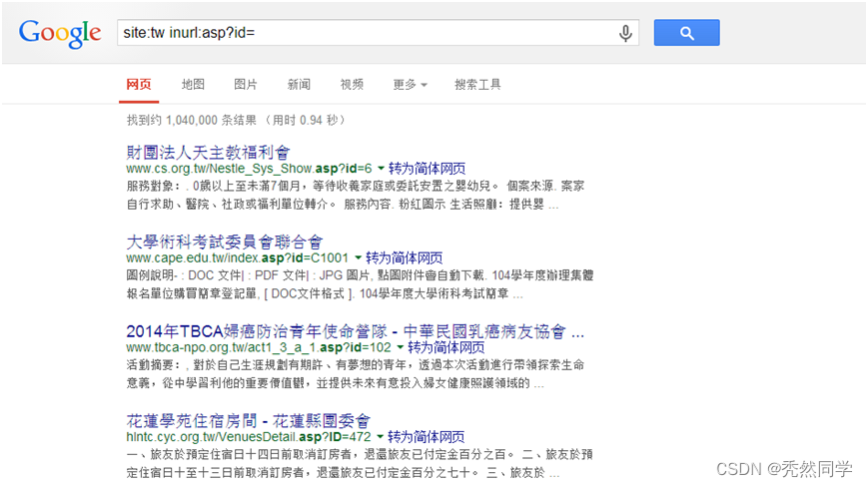Screen dimensions: 868x487
Task: Click the snippet beginning 圖例說明
Action: 360,284
